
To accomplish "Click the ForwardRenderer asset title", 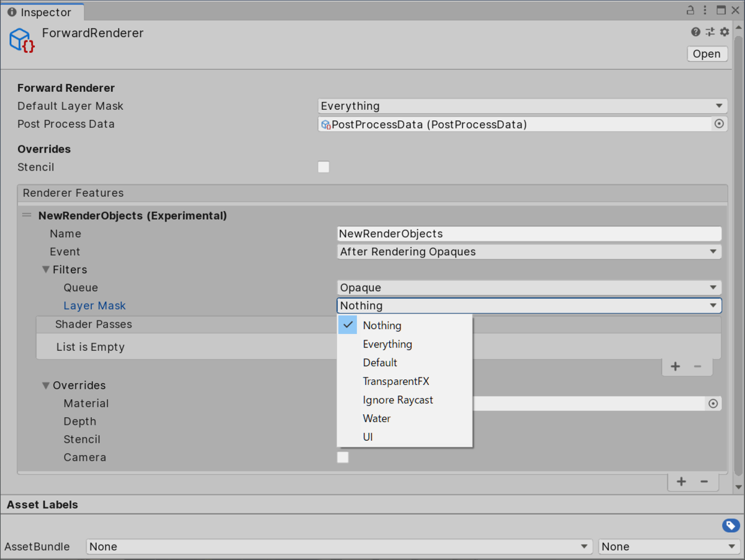I will coord(93,34).
